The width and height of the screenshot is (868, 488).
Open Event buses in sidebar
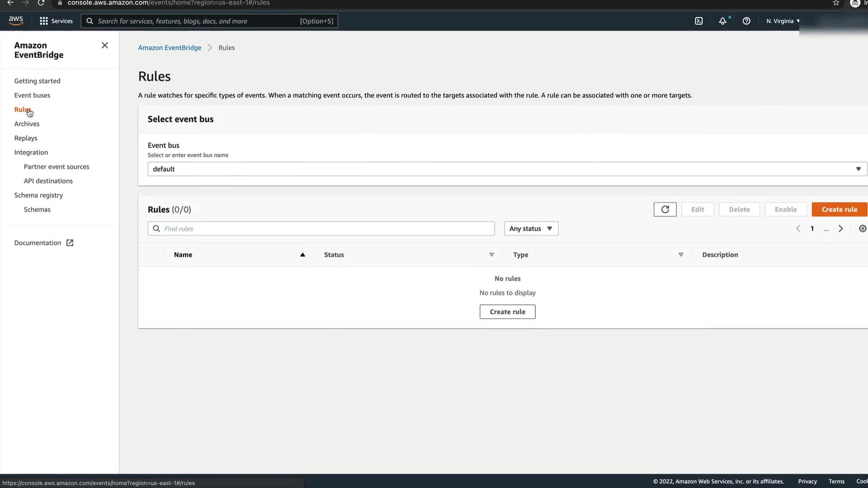(x=32, y=95)
